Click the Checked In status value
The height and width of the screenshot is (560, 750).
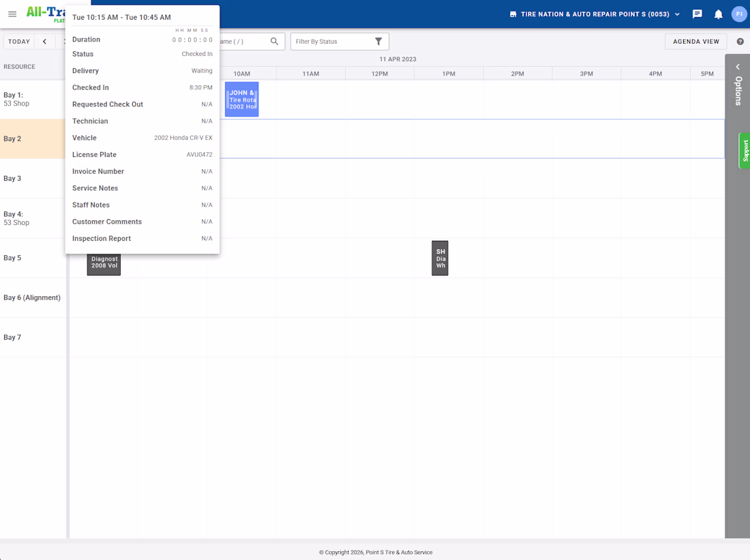(x=197, y=54)
